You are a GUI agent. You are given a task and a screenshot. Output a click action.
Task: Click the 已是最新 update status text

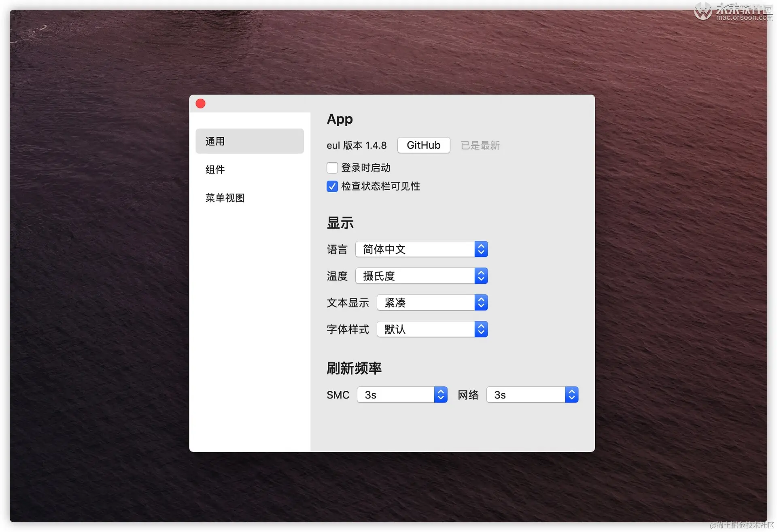point(480,145)
